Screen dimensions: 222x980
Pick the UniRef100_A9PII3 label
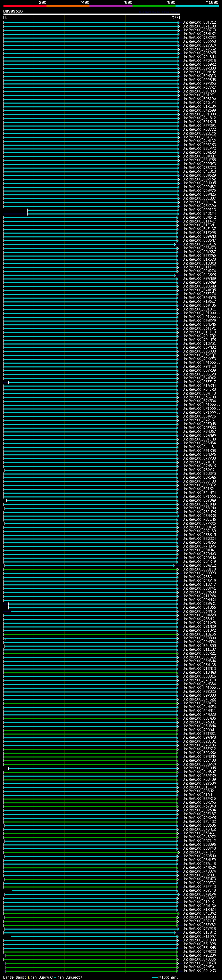pyautogui.click(x=199, y=210)
